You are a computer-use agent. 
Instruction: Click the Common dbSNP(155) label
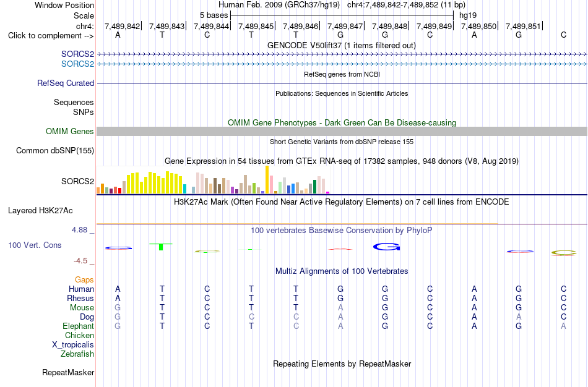[x=55, y=151]
